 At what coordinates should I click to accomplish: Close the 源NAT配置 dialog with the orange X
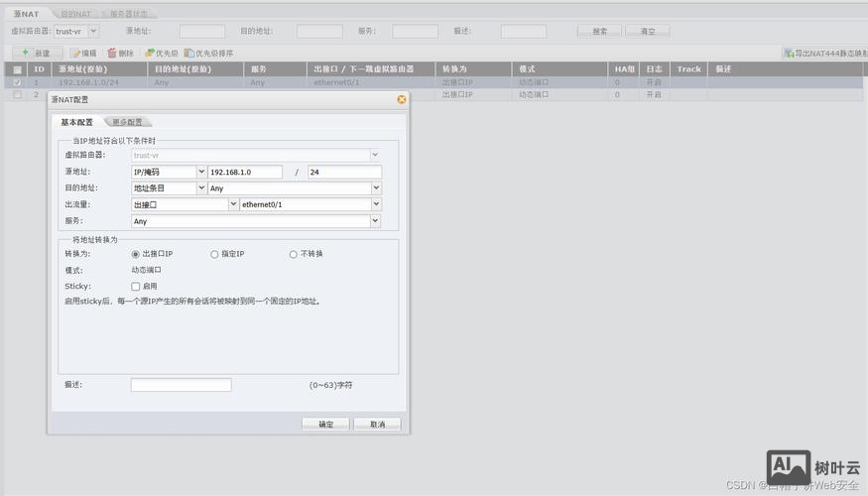402,99
